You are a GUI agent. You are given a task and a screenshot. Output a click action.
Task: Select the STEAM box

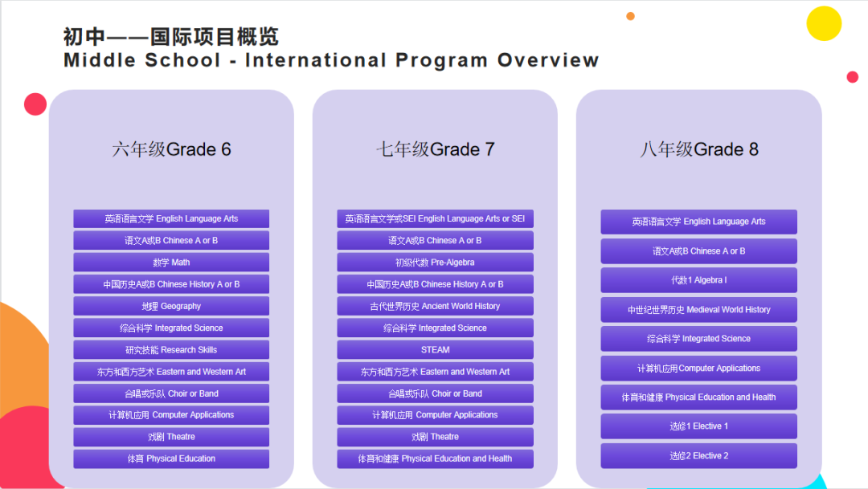coord(435,349)
